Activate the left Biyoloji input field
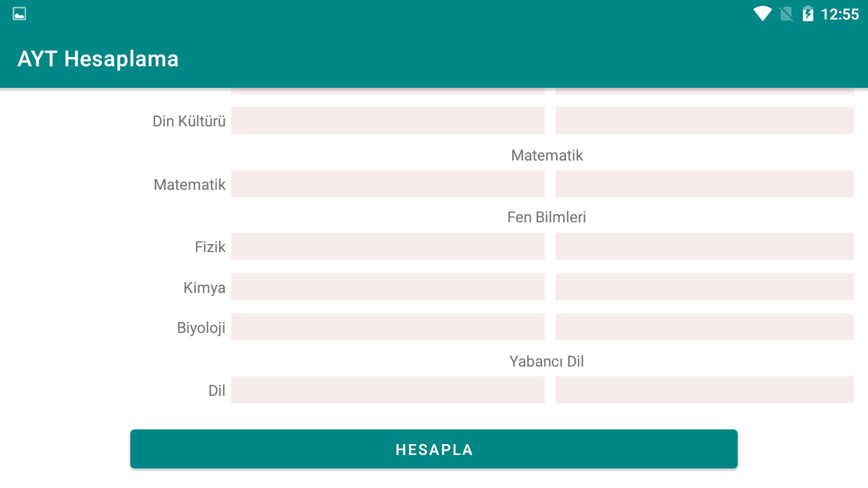The height and width of the screenshot is (488, 868). click(388, 327)
